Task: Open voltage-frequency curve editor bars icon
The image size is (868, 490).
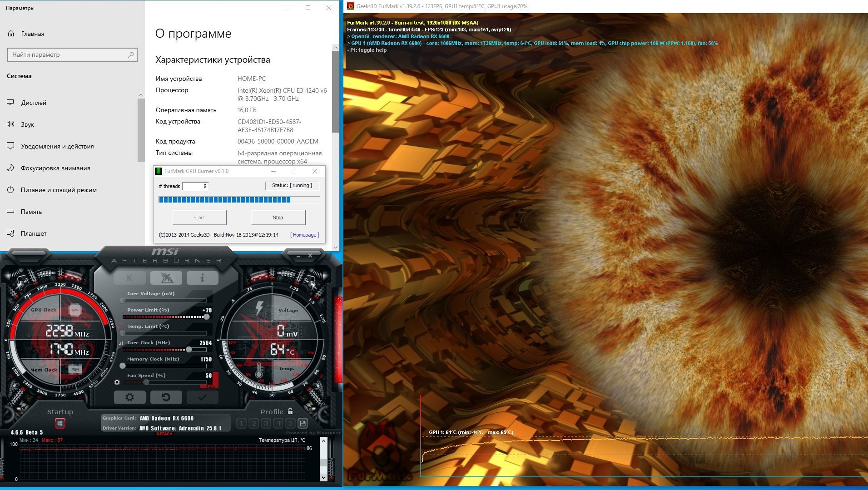Action: [x=121, y=343]
